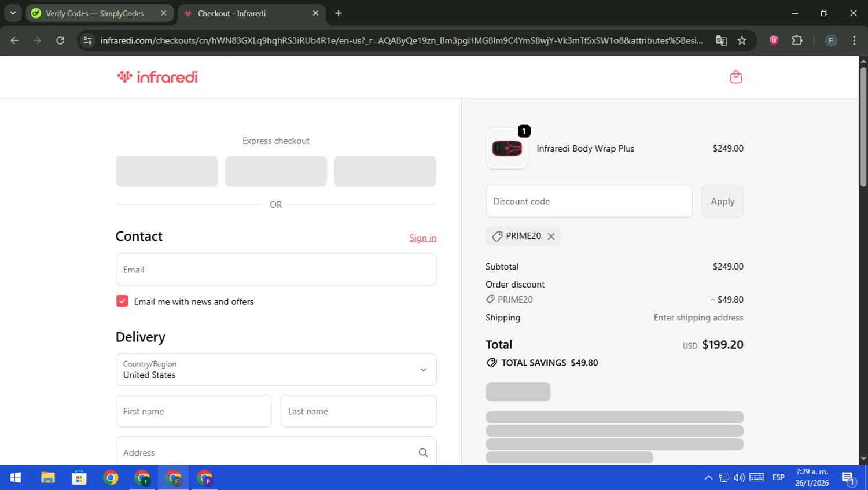The image size is (868, 490).
Task: Go forward in browser history
Action: (37, 40)
